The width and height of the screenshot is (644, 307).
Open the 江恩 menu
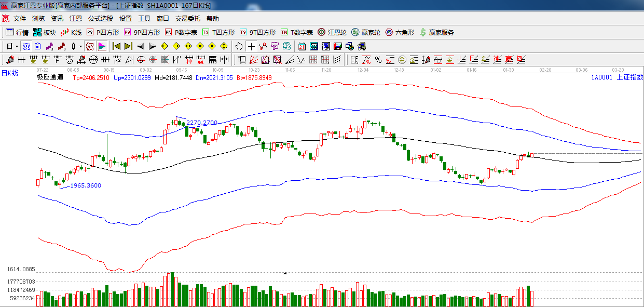pyautogui.click(x=76, y=19)
